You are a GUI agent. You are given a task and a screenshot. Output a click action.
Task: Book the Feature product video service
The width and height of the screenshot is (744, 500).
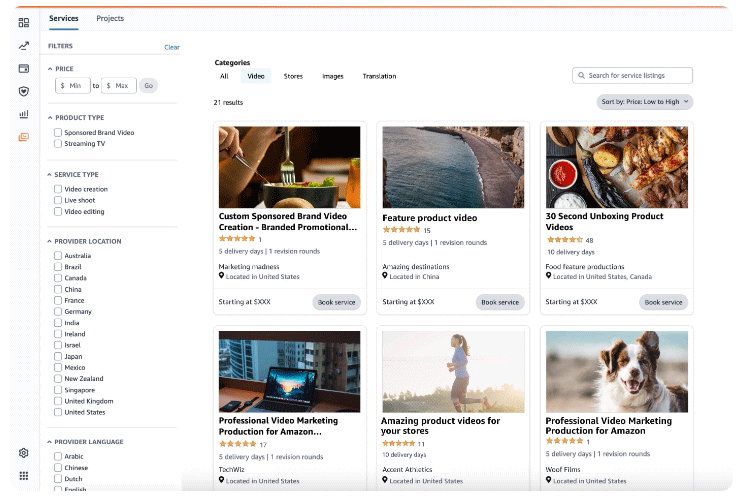coord(500,302)
